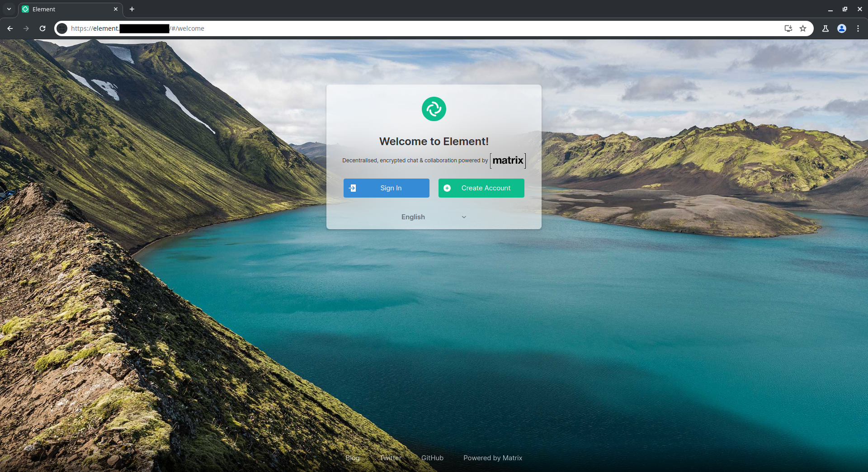Open the Blog footer link
The image size is (868, 472).
352,458
